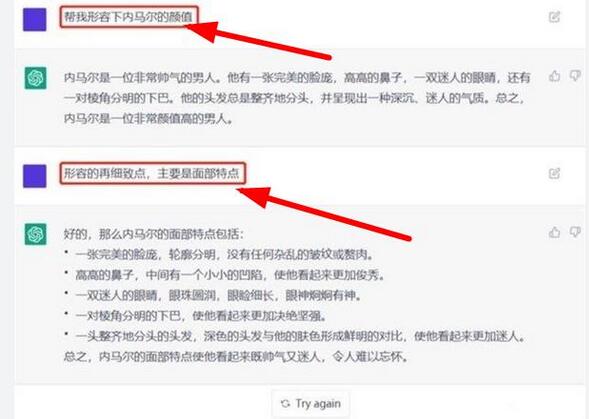This screenshot has height=419, width=589.
Task: Click the bullet about 一双迷人的眼睛
Action: pos(213,295)
